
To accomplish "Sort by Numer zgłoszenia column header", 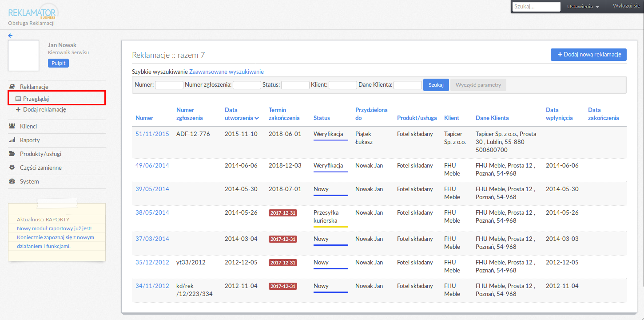I will click(x=190, y=114).
